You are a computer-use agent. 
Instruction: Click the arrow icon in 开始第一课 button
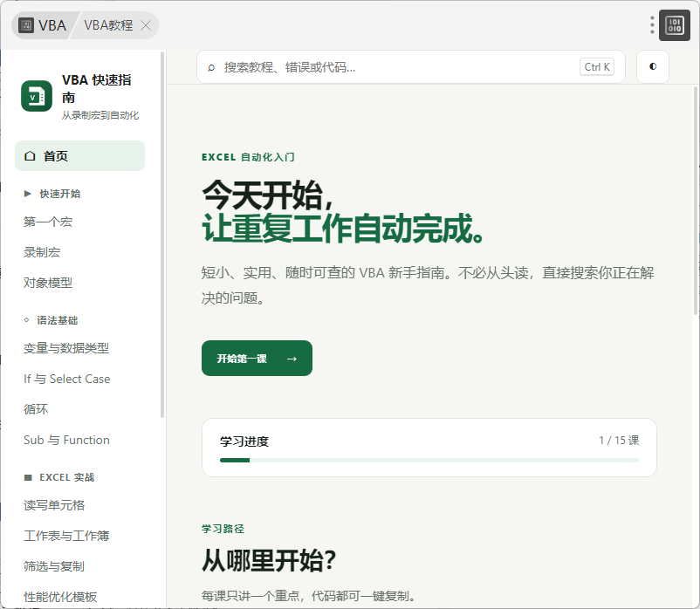coord(292,359)
